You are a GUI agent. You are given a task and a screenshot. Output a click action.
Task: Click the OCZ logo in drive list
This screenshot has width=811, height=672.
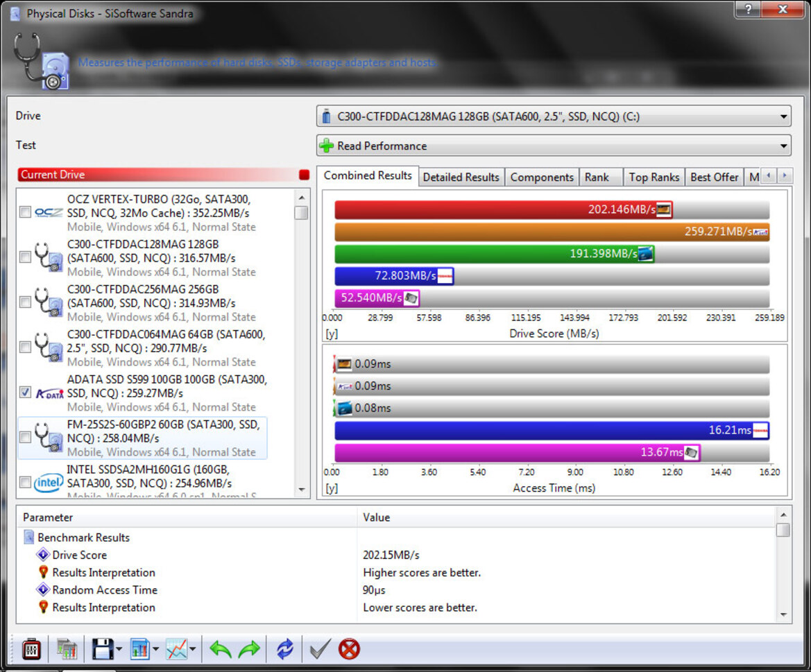49,212
